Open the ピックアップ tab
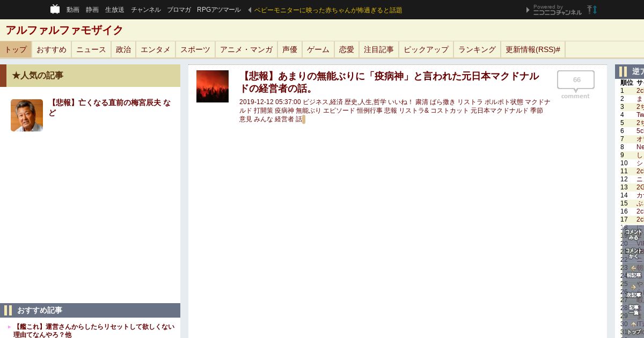This screenshot has height=338, width=644. (426, 49)
